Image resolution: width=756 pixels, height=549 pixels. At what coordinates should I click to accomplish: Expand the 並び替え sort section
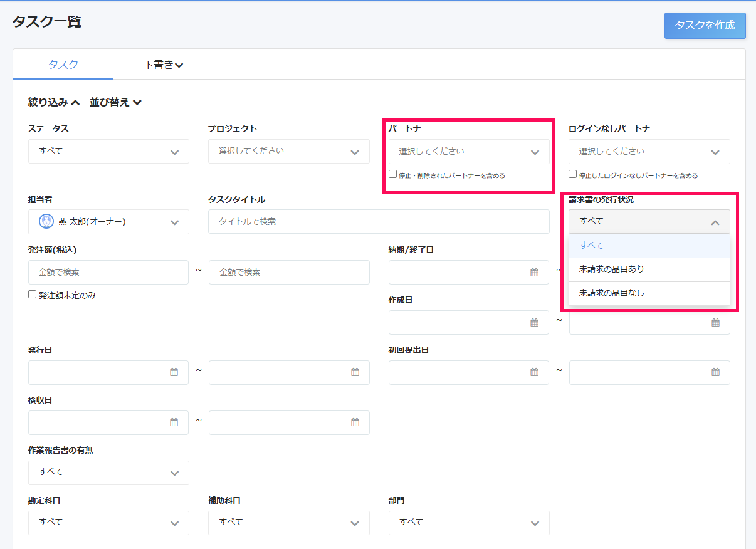pyautogui.click(x=115, y=102)
